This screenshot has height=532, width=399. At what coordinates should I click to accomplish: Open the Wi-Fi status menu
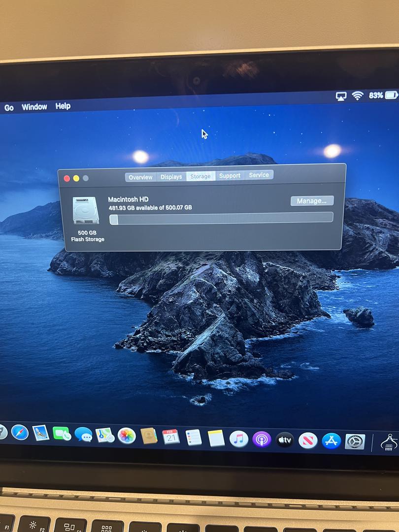click(x=358, y=96)
